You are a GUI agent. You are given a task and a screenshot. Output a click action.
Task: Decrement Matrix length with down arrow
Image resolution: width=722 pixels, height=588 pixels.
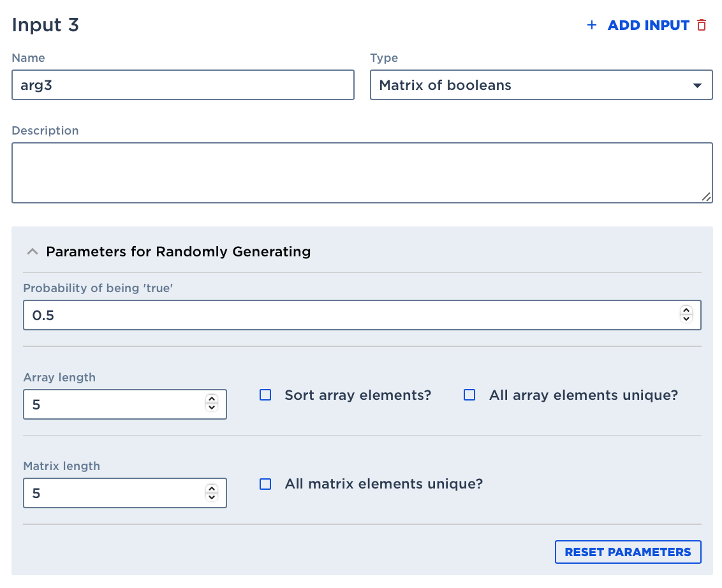(x=212, y=497)
